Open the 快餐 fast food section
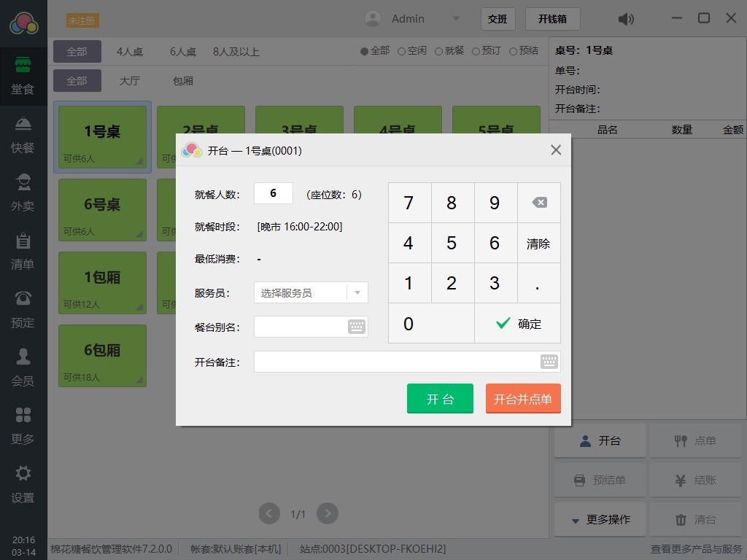Screen dimensions: 747x560 [23, 135]
